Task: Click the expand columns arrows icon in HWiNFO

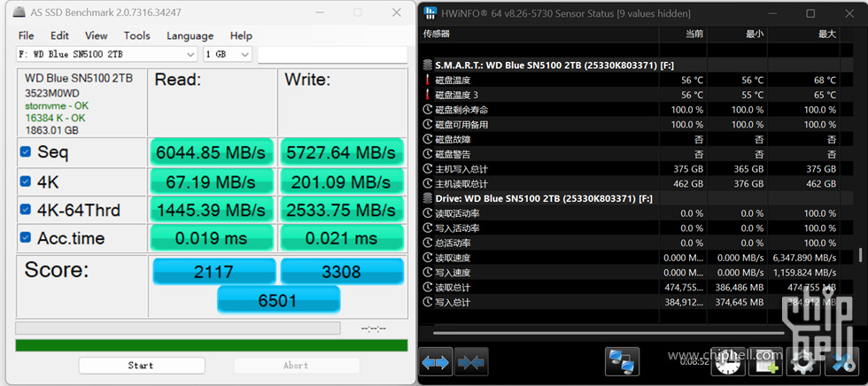Action: coord(435,361)
